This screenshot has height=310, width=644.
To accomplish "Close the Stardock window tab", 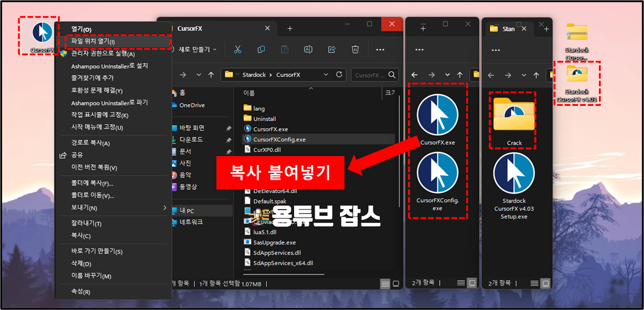I will pos(524,29).
